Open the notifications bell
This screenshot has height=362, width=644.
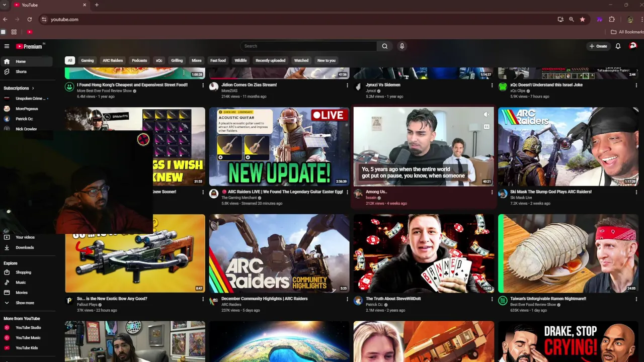click(x=618, y=46)
